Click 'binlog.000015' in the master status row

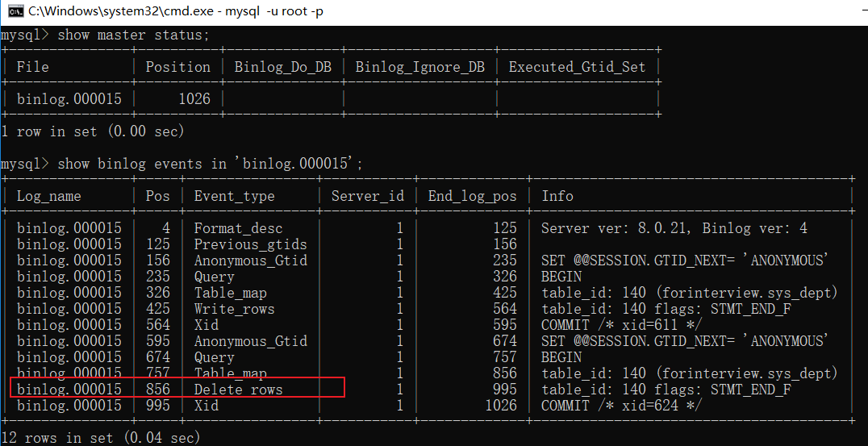click(x=69, y=99)
